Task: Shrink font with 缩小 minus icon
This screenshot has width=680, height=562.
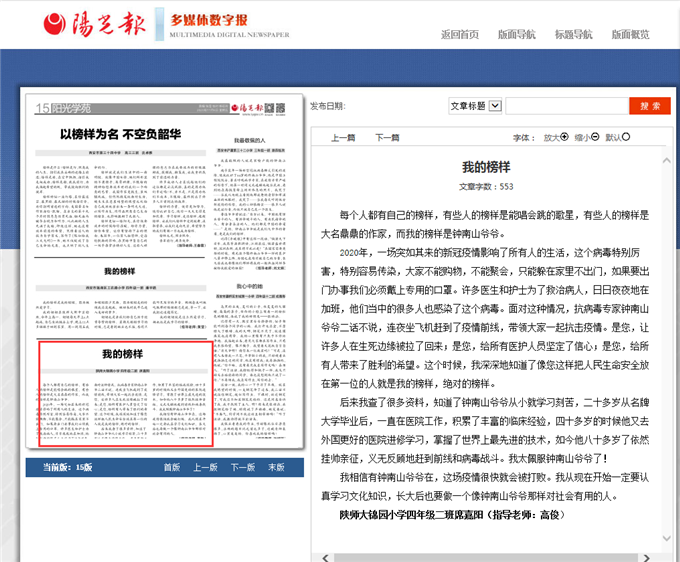Action: [595, 137]
